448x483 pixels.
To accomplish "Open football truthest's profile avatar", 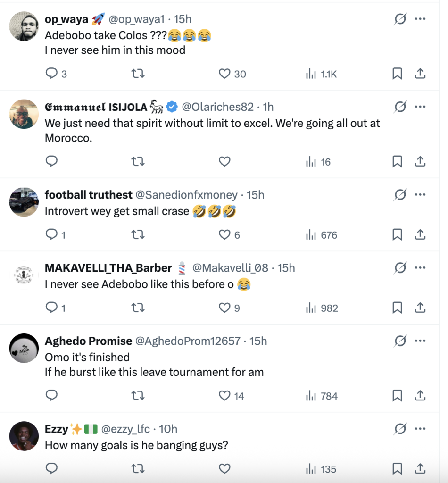I will [24, 202].
